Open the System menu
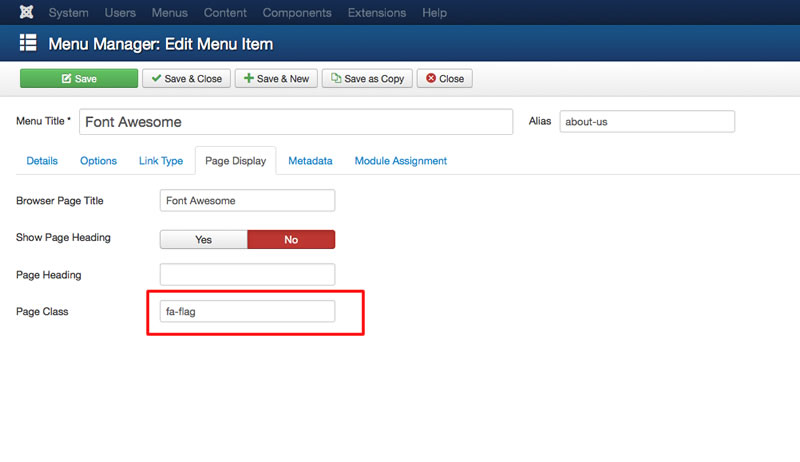 68,13
